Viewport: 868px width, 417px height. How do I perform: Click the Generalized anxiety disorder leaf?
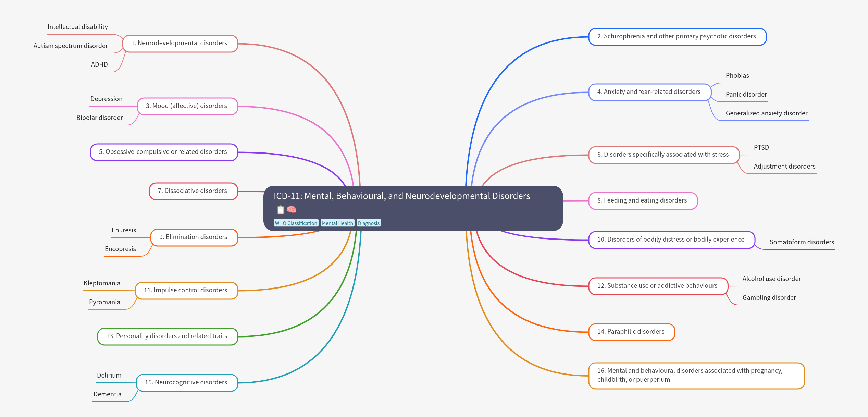pyautogui.click(x=766, y=113)
